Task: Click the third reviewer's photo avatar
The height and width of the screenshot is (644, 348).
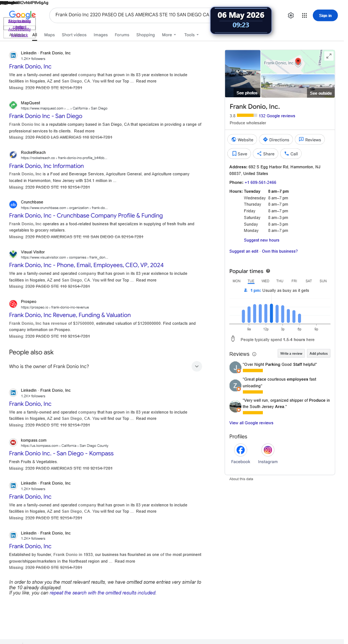Action: coord(235,406)
